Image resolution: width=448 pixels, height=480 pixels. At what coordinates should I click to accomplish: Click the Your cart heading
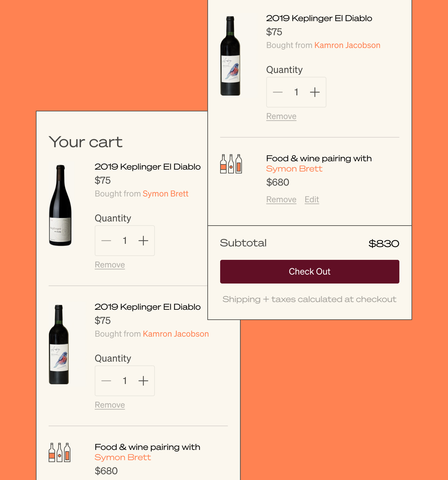click(x=85, y=142)
